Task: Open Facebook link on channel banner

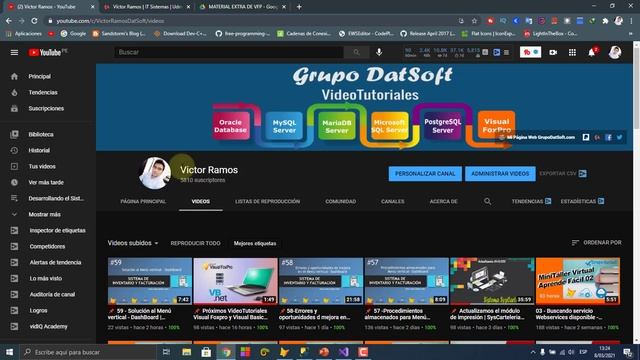Action: [x=608, y=138]
